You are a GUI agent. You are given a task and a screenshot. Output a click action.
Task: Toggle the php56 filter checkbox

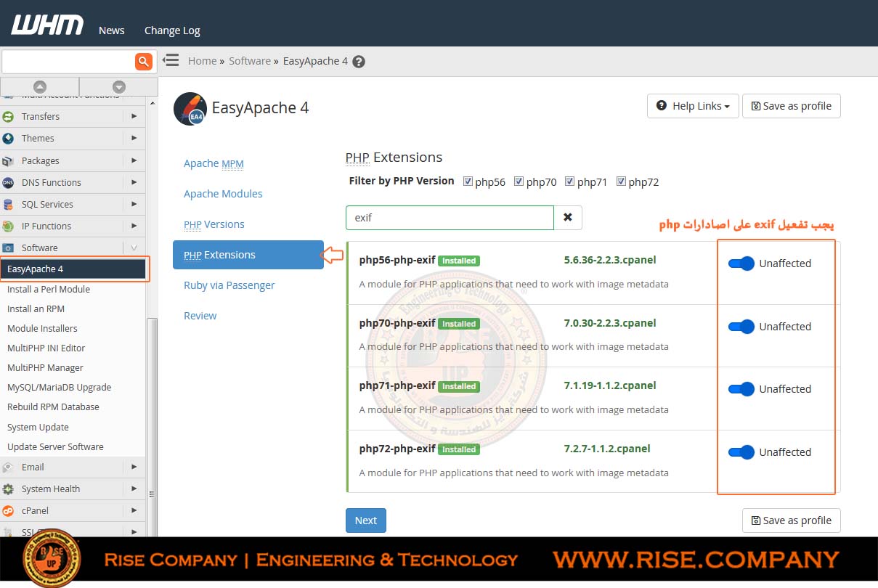coord(468,181)
